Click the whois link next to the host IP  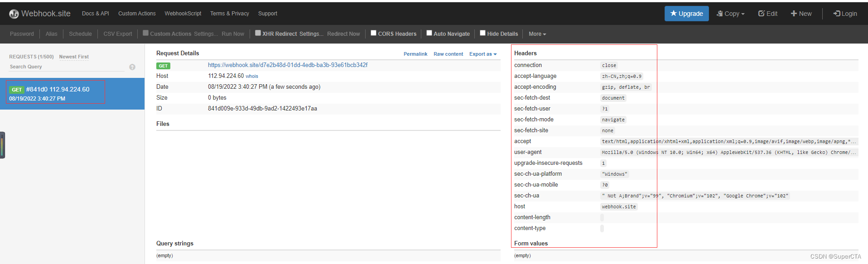click(x=252, y=76)
